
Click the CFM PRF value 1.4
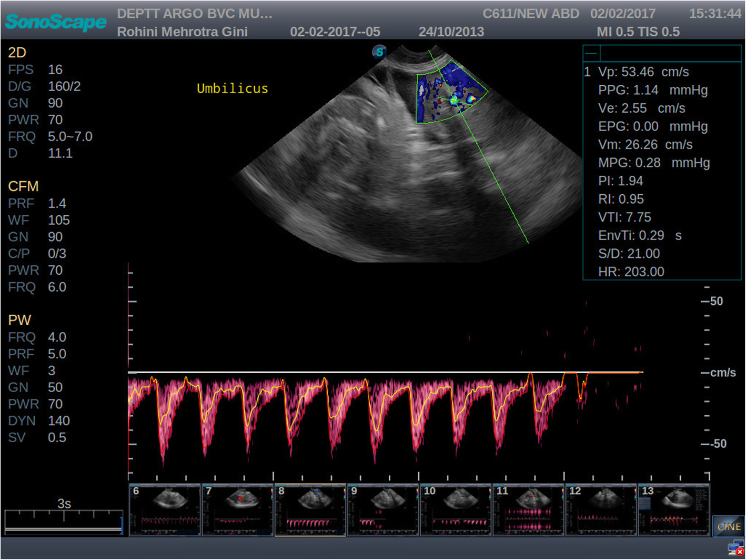click(57, 203)
